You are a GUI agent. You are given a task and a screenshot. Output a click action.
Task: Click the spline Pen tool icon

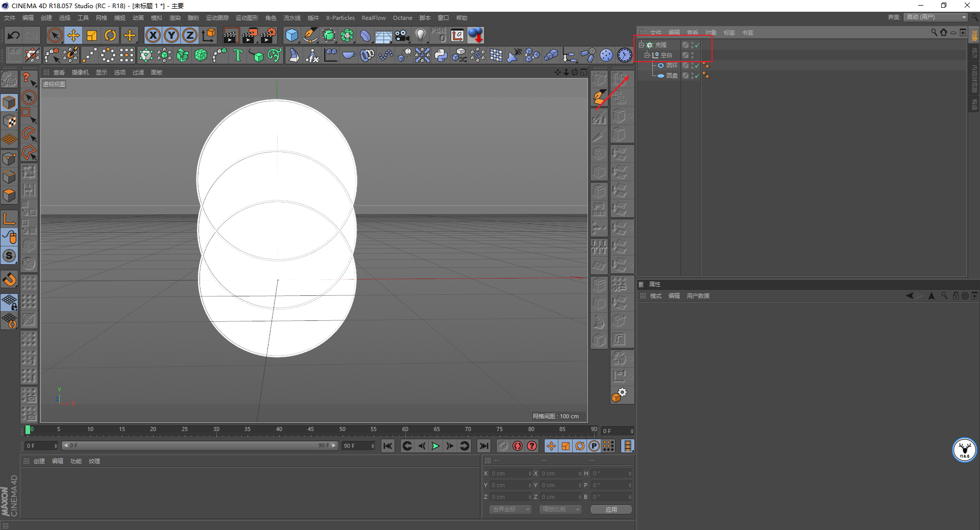pyautogui.click(x=310, y=35)
